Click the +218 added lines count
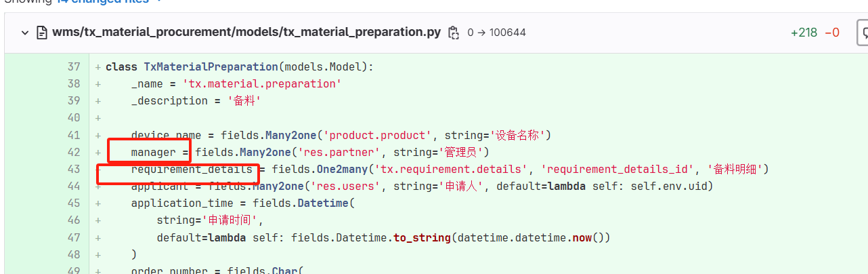Viewport: 868px width, 274px height. click(x=804, y=33)
